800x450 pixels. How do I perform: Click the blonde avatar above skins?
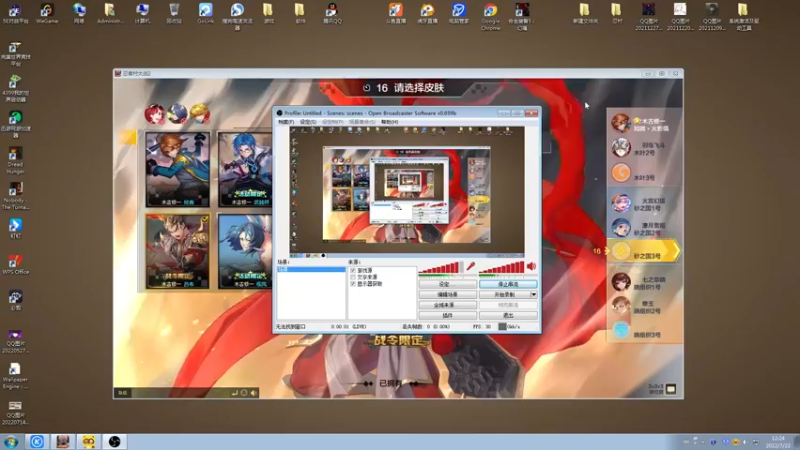[199, 114]
